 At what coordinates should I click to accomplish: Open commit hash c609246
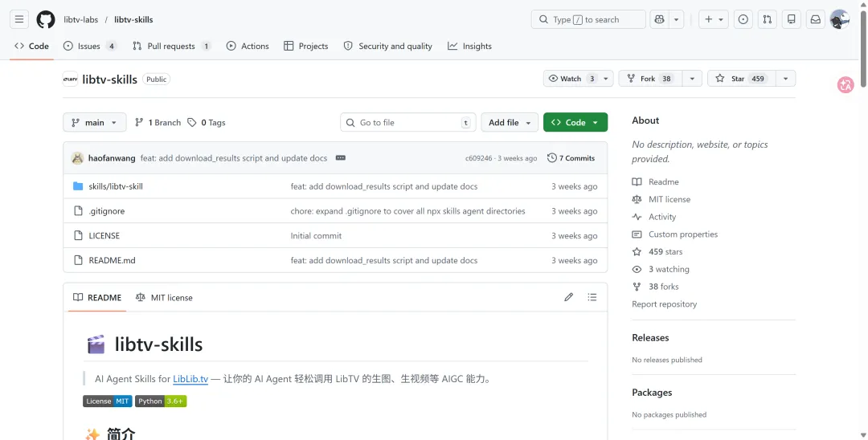[478, 158]
